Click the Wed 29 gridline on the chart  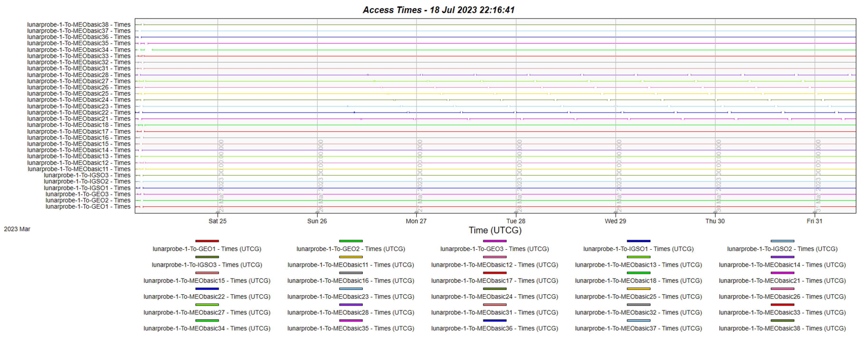616,118
